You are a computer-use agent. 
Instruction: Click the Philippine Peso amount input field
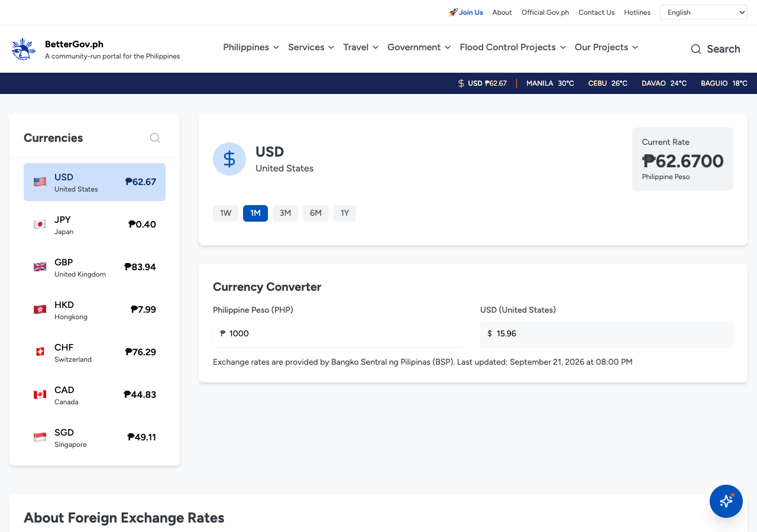[x=339, y=334]
